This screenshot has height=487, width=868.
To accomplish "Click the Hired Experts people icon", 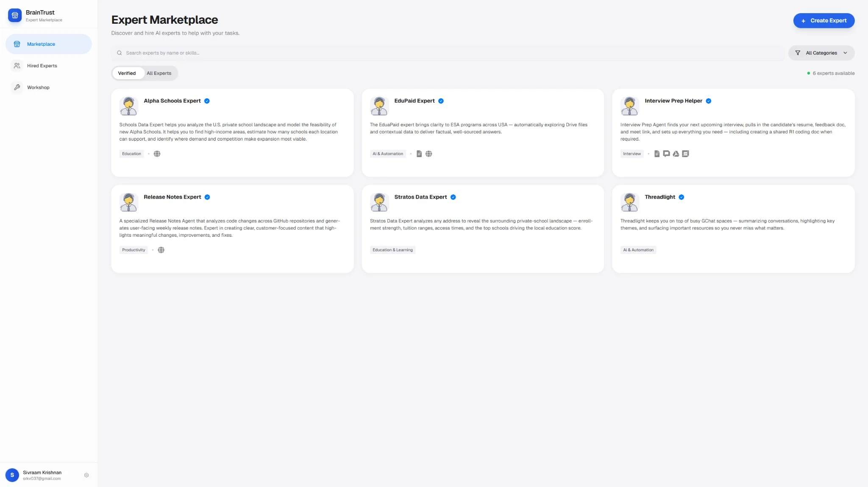I will tap(17, 66).
